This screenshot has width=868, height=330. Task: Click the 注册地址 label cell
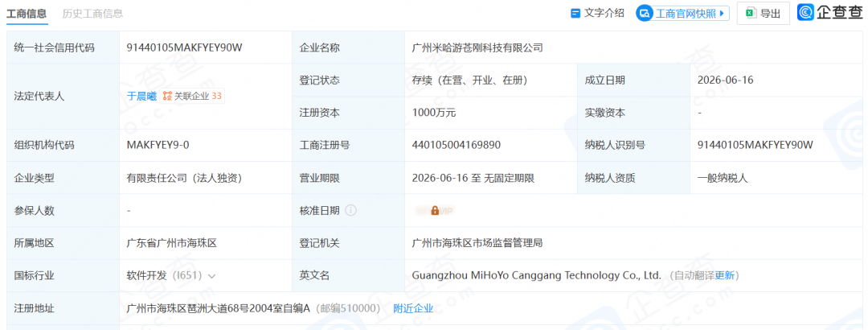coord(63,308)
